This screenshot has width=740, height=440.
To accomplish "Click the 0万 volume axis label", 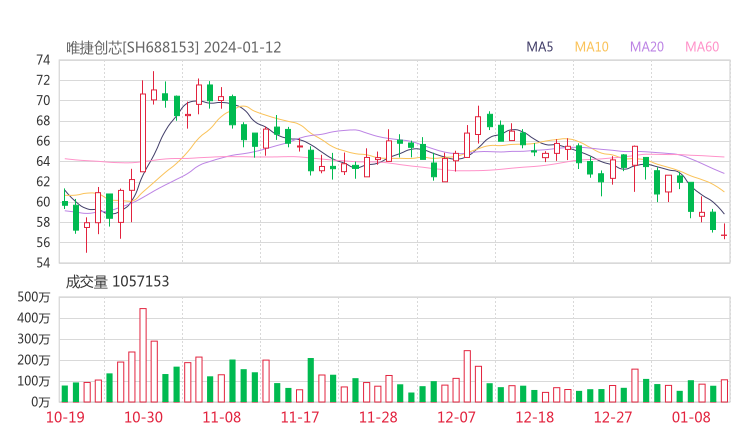I will pos(41,402).
